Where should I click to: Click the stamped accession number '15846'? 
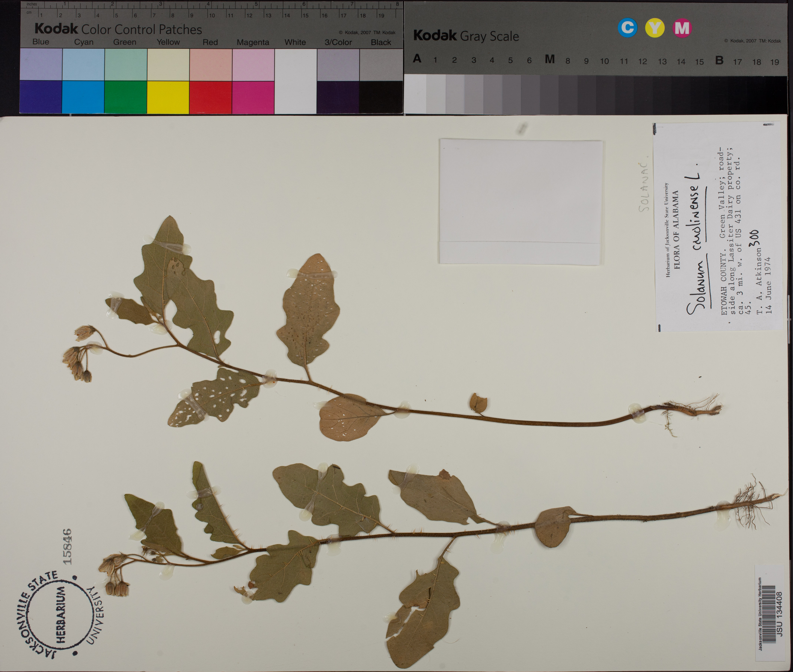point(67,546)
